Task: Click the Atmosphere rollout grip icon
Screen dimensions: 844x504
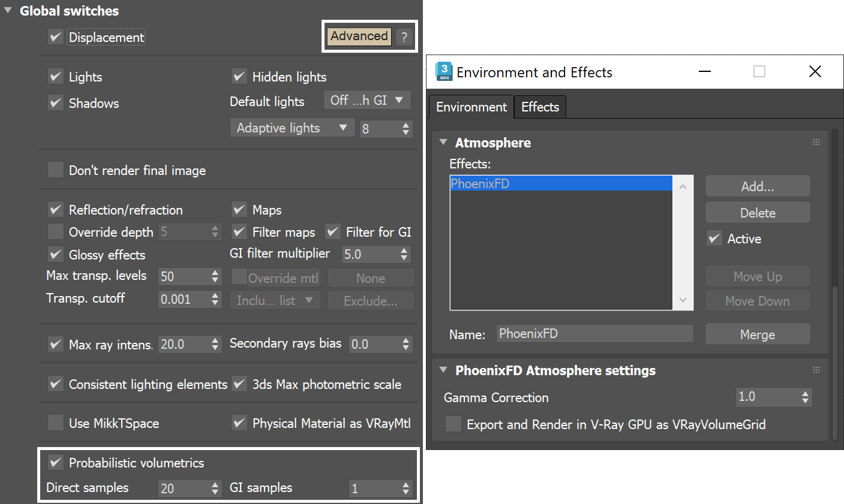Action: pyautogui.click(x=816, y=142)
